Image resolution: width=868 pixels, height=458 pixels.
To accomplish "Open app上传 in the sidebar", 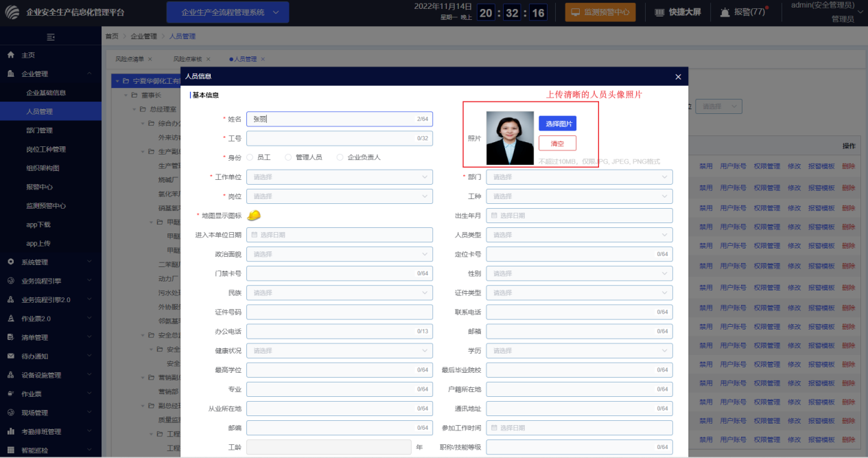I will (38, 243).
